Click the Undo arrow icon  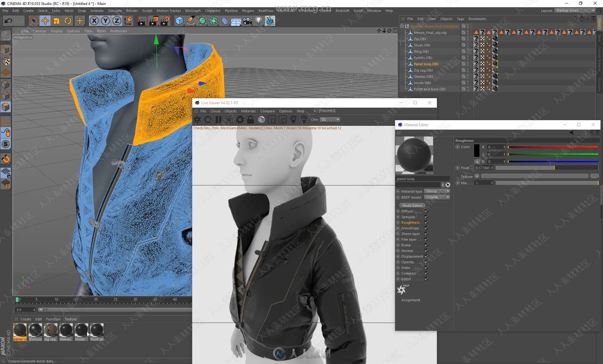(8, 21)
